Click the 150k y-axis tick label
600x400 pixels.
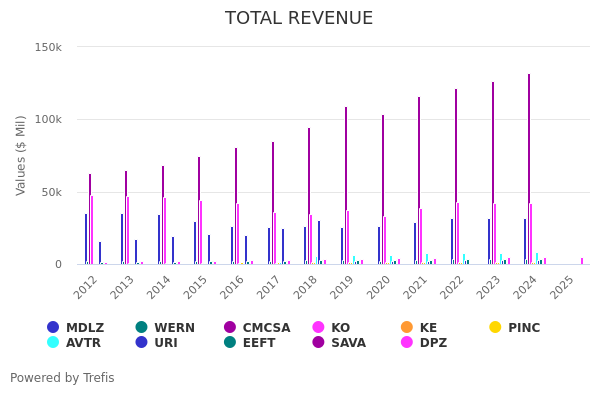[x=48, y=47]
